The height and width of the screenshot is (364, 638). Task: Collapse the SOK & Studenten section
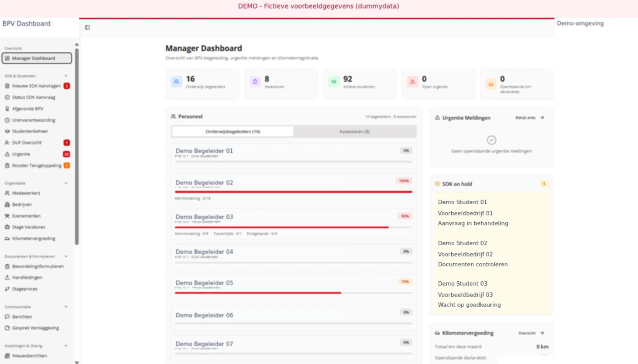pyautogui.click(x=66, y=76)
